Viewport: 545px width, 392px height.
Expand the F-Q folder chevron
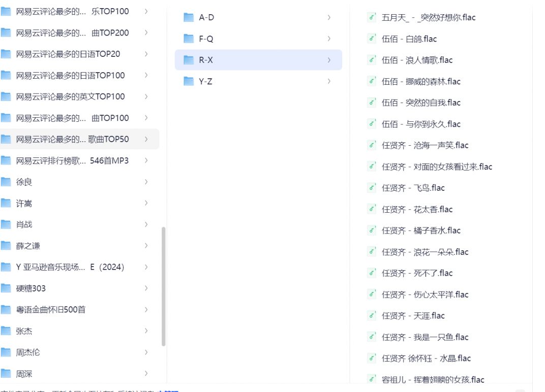point(329,39)
